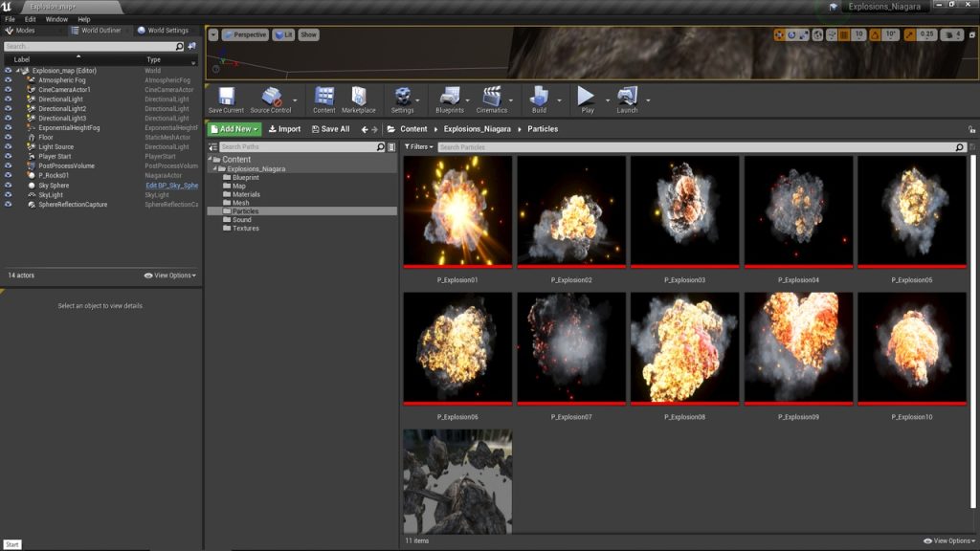
Task: Toggle visibility of the SkyLight actor
Action: point(9,195)
